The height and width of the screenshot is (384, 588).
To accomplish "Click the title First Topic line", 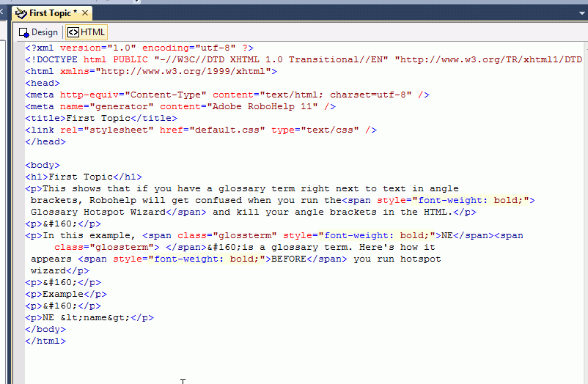I will click(101, 118).
